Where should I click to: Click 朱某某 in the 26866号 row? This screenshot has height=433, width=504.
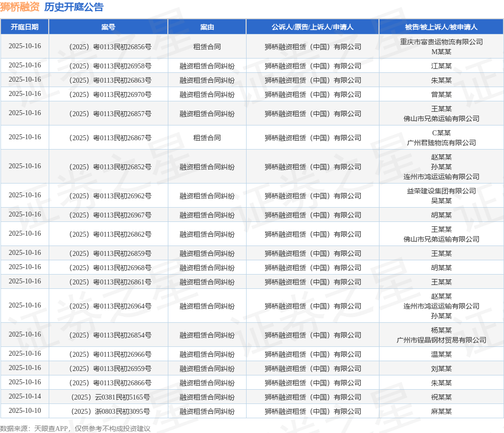coord(441,383)
